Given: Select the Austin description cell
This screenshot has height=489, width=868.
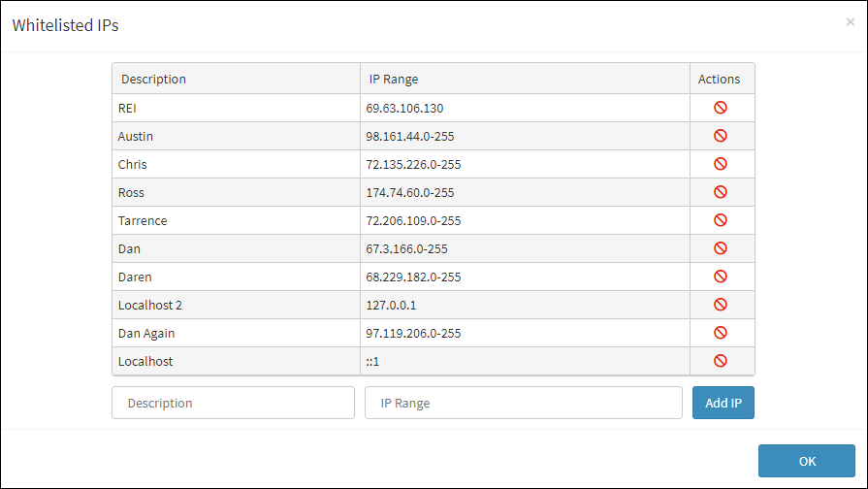Looking at the screenshot, I should point(136,136).
